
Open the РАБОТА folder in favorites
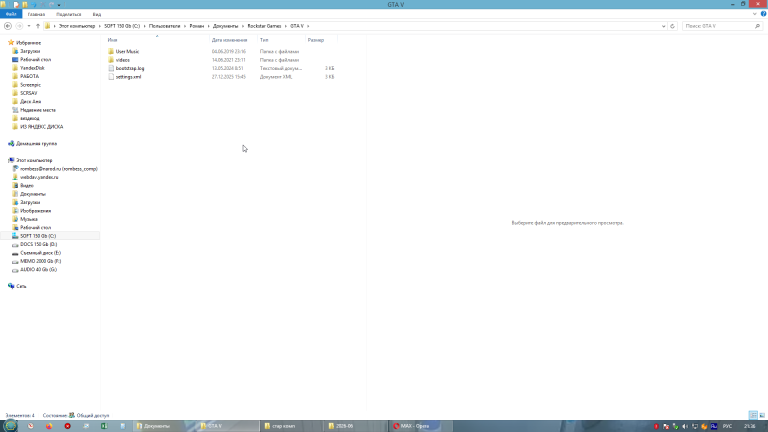29,76
